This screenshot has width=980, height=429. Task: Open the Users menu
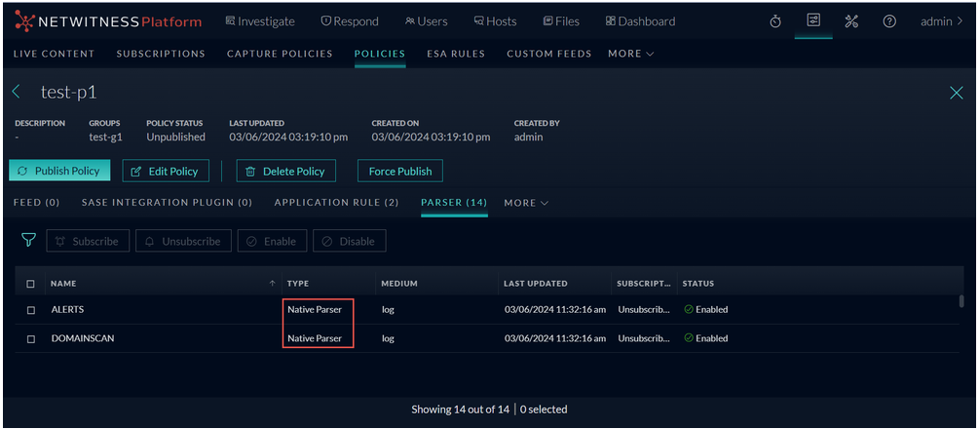tap(427, 21)
